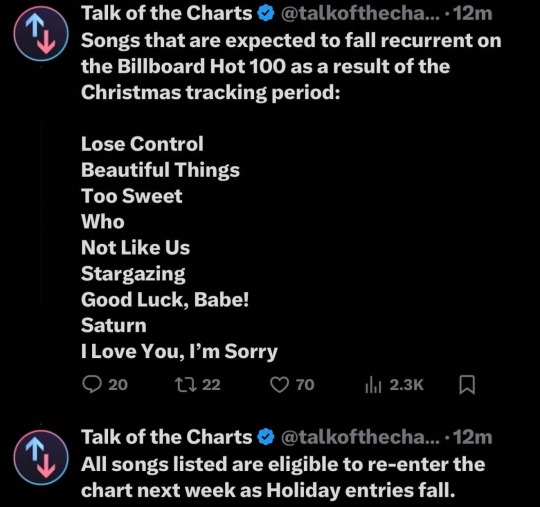540x507 pixels.
Task: Click the second Talk of the Charts avatar
Action: 41,458
